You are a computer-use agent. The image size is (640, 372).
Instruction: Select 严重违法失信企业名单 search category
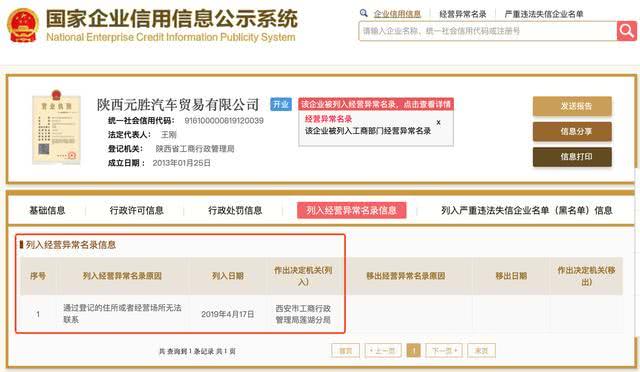[x=544, y=14]
